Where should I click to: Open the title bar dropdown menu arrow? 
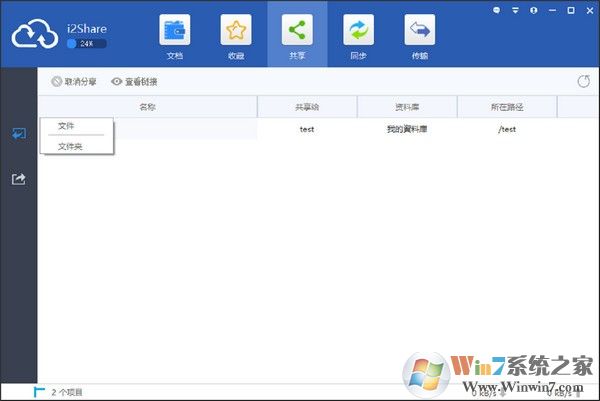point(515,10)
